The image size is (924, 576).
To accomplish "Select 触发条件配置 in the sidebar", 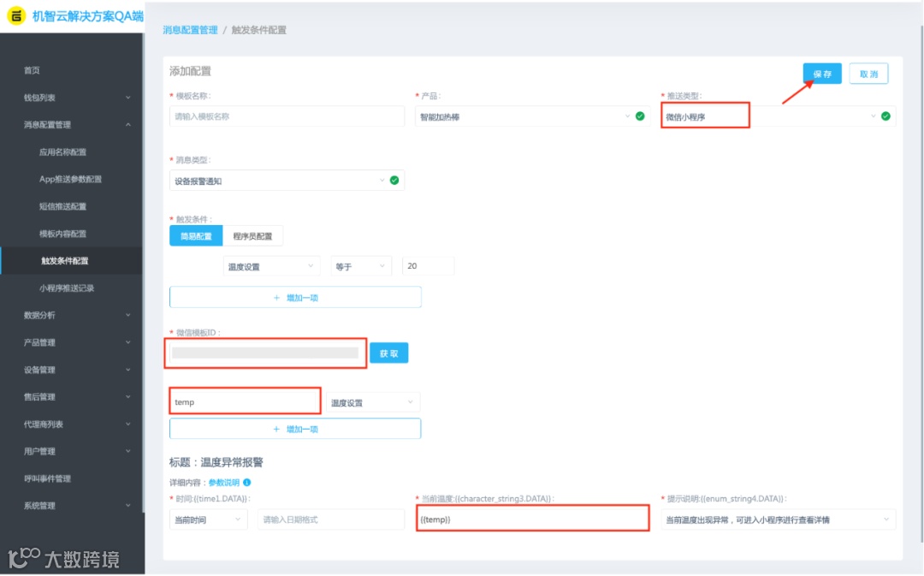I will (71, 261).
